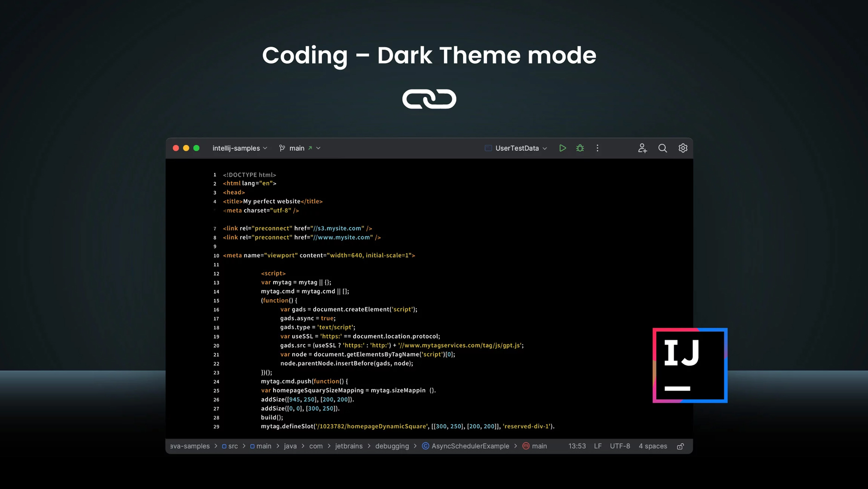The image size is (868, 489).
Task: Open the main branch dropdown chevron
Action: tap(319, 148)
